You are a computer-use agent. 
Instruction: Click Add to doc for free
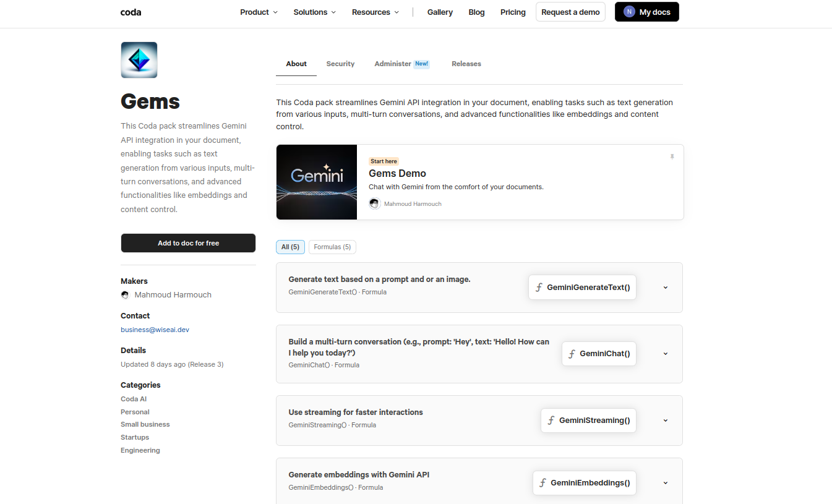[188, 243]
